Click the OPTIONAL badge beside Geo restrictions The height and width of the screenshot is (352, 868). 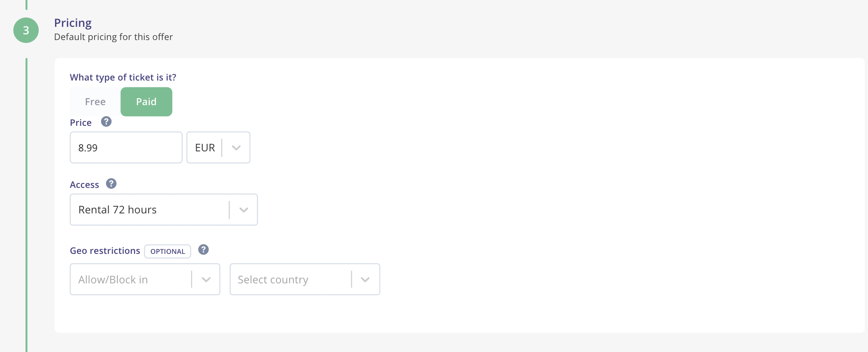[x=168, y=251]
